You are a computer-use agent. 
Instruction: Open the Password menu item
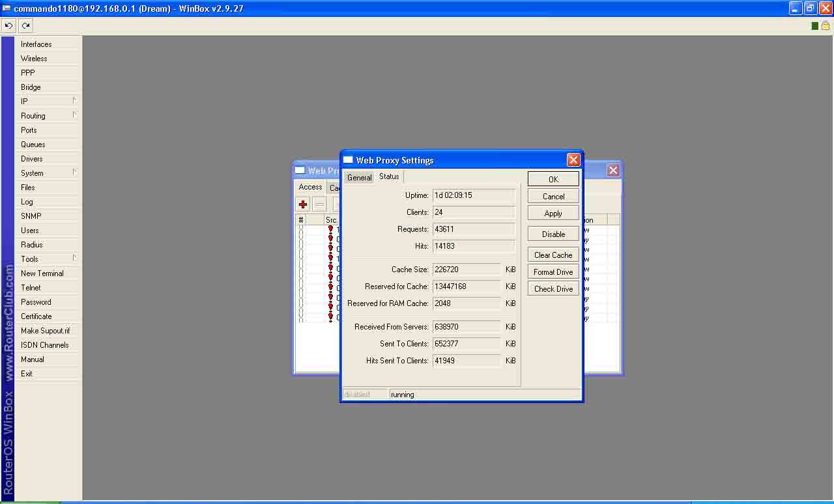point(48,301)
